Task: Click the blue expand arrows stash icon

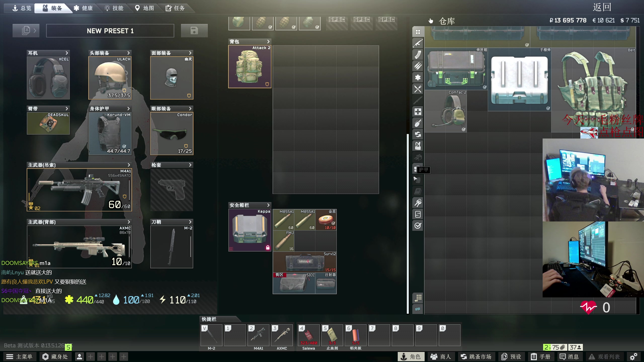Action: click(418, 309)
